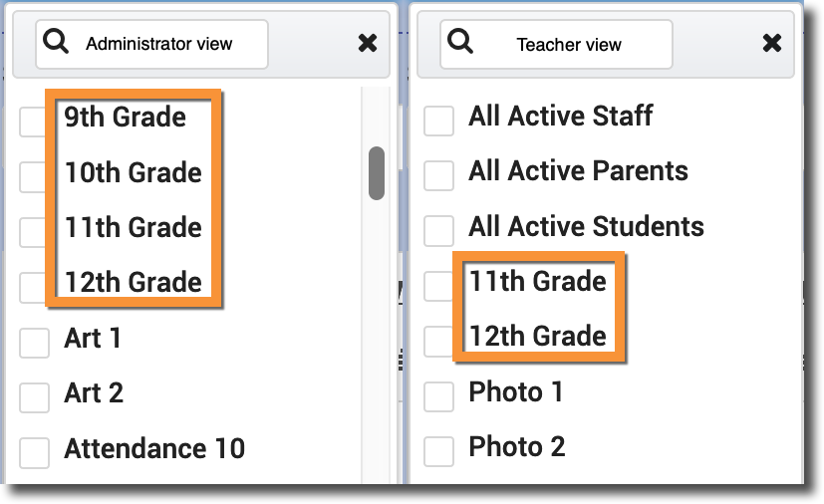Choose 10th Grade in Administrator list

(x=134, y=173)
